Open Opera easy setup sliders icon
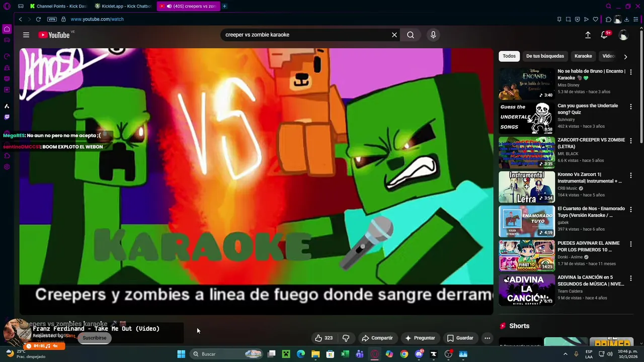Screen dimensions: 644x362 (635, 19)
